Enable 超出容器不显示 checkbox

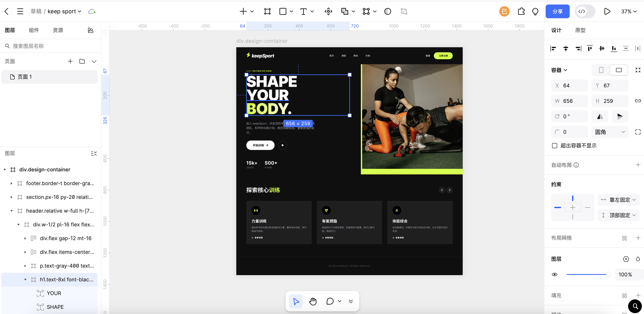click(x=554, y=145)
